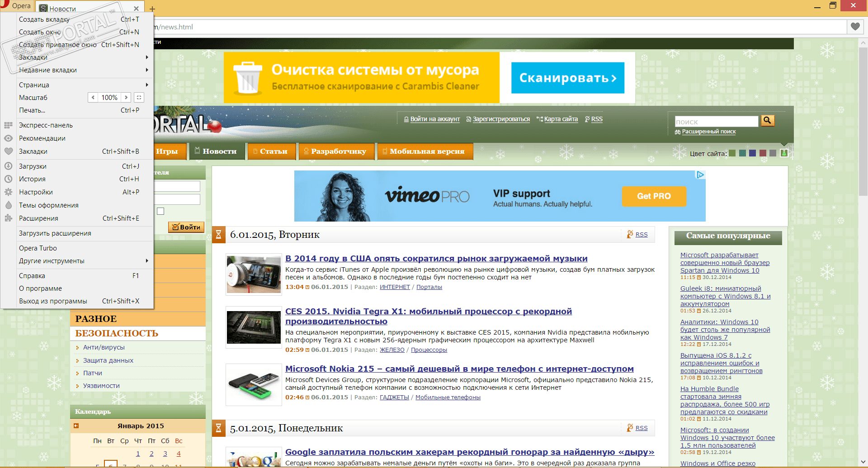Select the gray site color swatch

click(773, 153)
